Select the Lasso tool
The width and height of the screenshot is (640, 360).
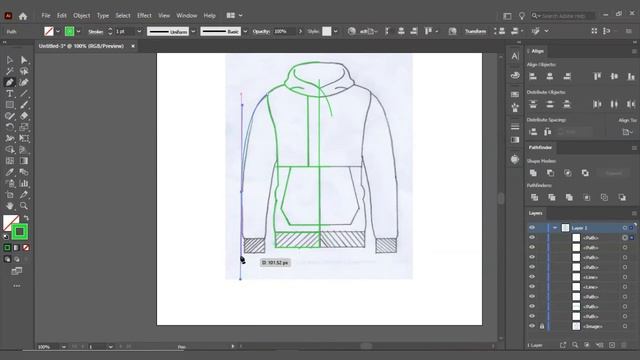tap(24, 71)
